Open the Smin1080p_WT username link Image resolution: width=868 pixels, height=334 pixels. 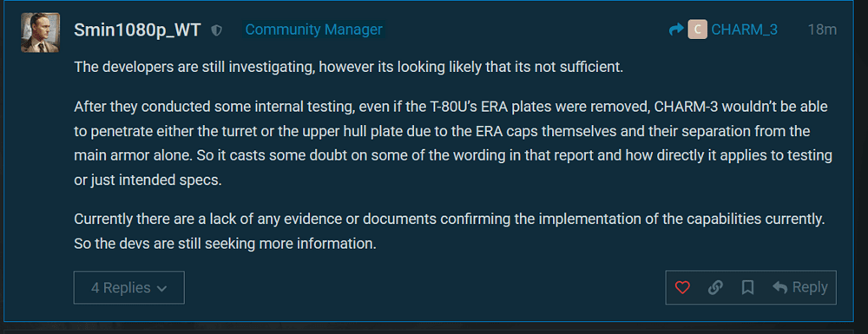tap(137, 30)
